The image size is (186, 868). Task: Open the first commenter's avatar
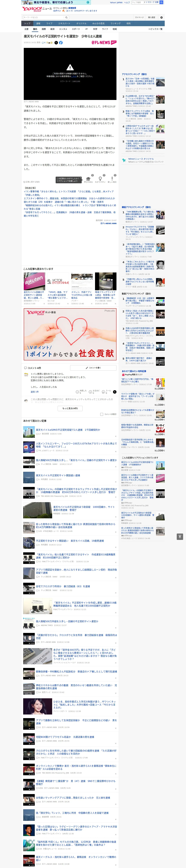pos(26,375)
